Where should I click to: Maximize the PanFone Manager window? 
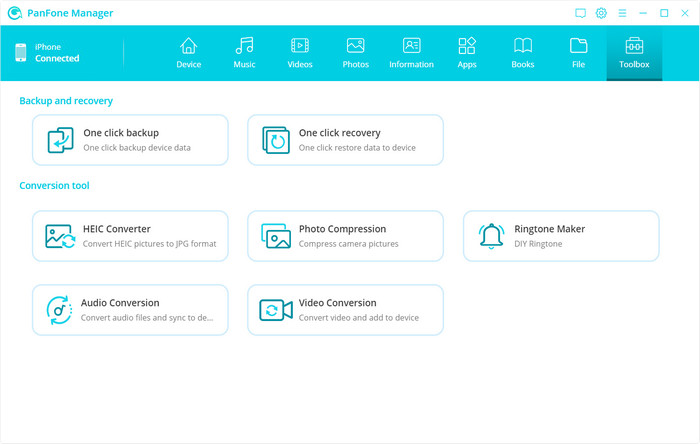pyautogui.click(x=664, y=13)
